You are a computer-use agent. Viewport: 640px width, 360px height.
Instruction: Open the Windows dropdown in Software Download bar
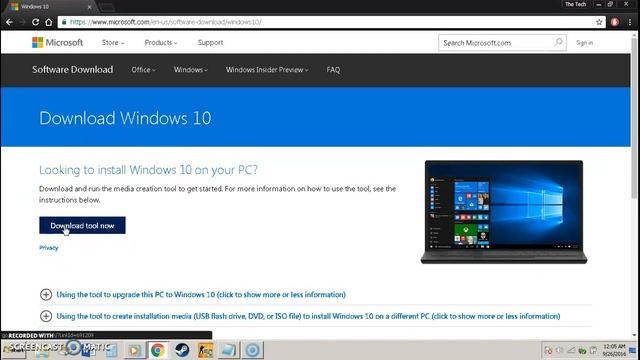pos(191,70)
